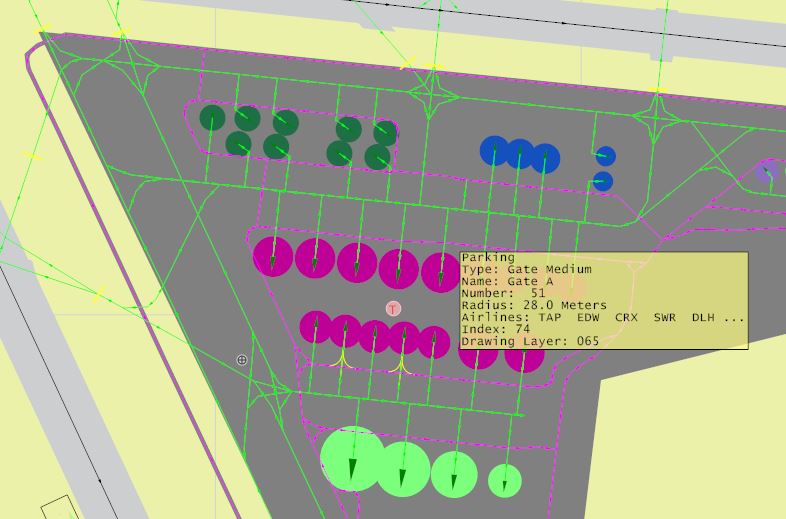
Task: Click the crosshair reference point marker on apron
Action: [242, 359]
